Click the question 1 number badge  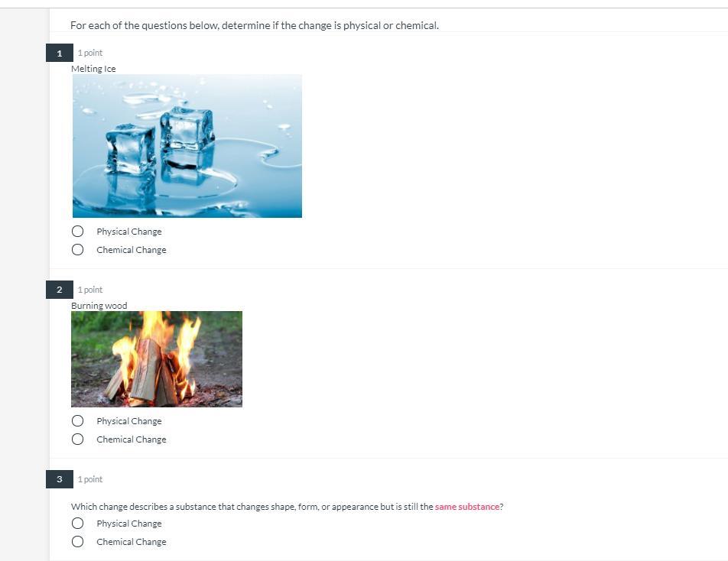pos(60,53)
